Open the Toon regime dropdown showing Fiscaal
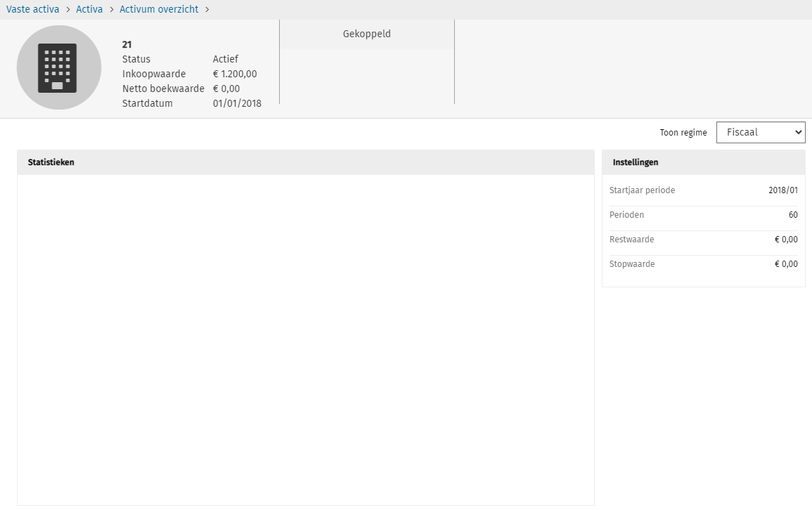 760,132
